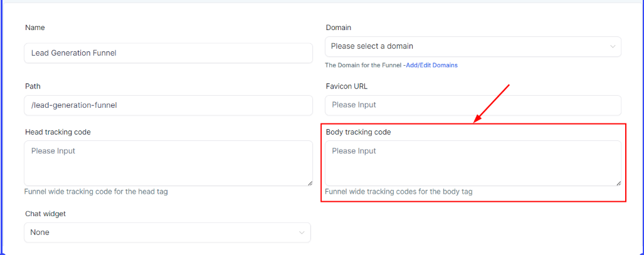The image size is (644, 255).
Task: Open the Add/Edit Domains link
Action: tap(431, 65)
